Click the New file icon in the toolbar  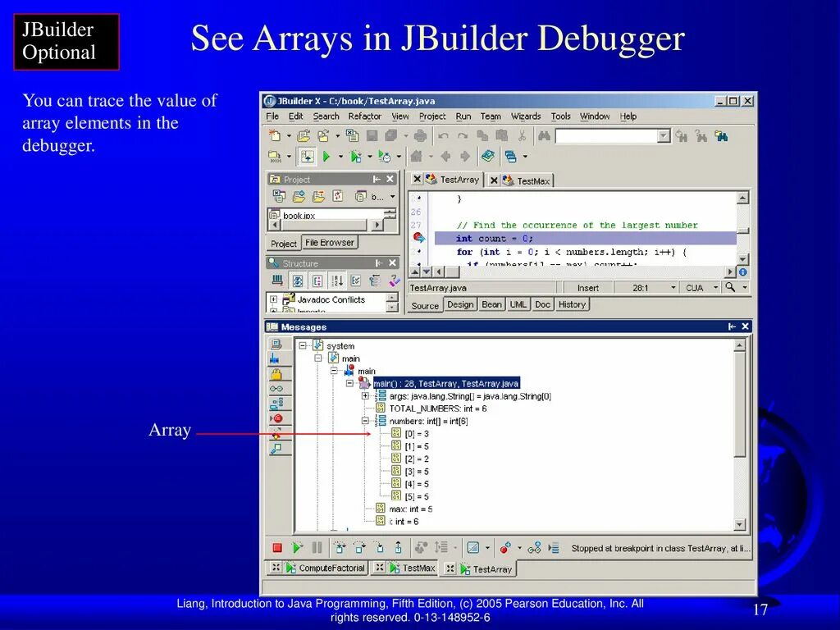274,136
